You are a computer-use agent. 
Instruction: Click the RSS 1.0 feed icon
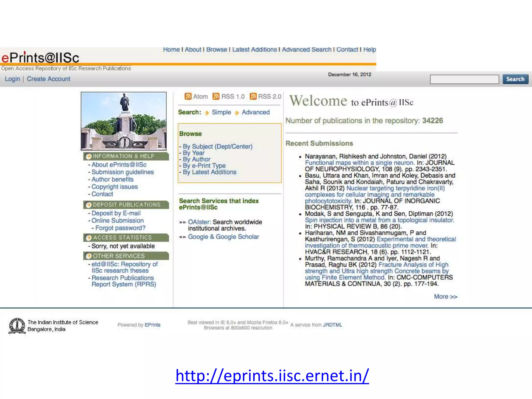pos(216,96)
